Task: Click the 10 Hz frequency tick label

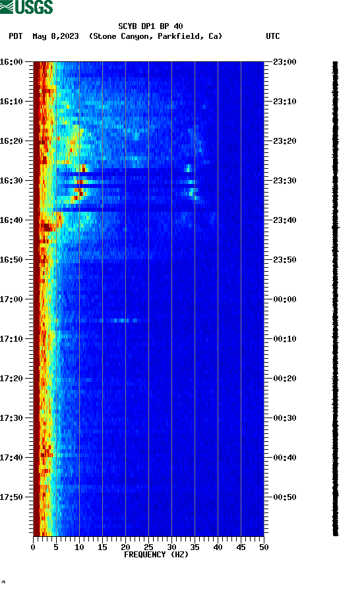Action: click(x=79, y=547)
